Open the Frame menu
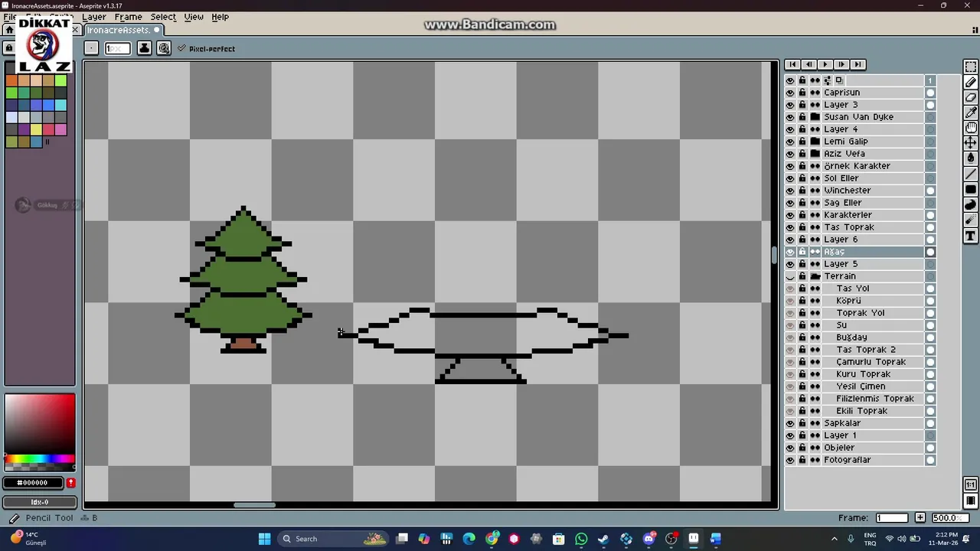 (x=128, y=17)
